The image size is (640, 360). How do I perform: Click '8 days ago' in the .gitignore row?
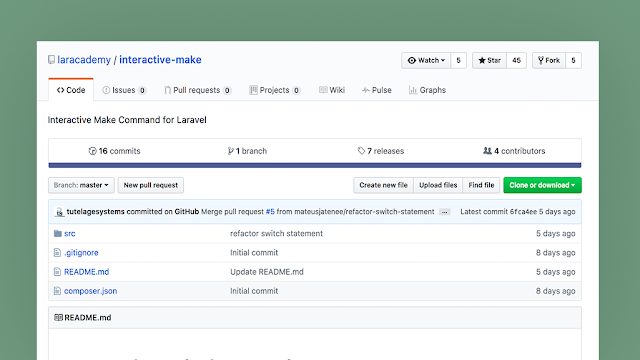click(x=556, y=253)
